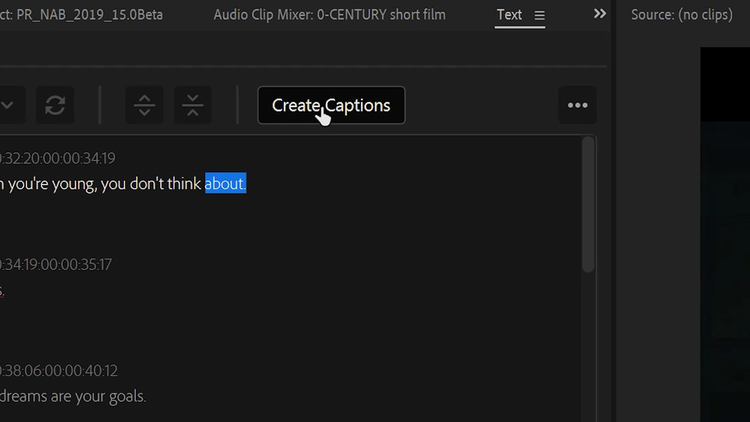Image resolution: width=750 pixels, height=422 pixels.
Task: Show hidden panels with double-chevron overflow
Action: click(600, 14)
